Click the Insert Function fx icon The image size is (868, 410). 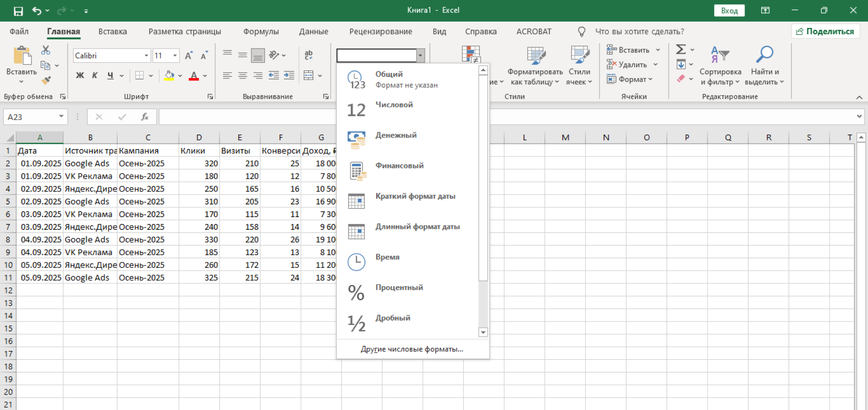coord(145,117)
